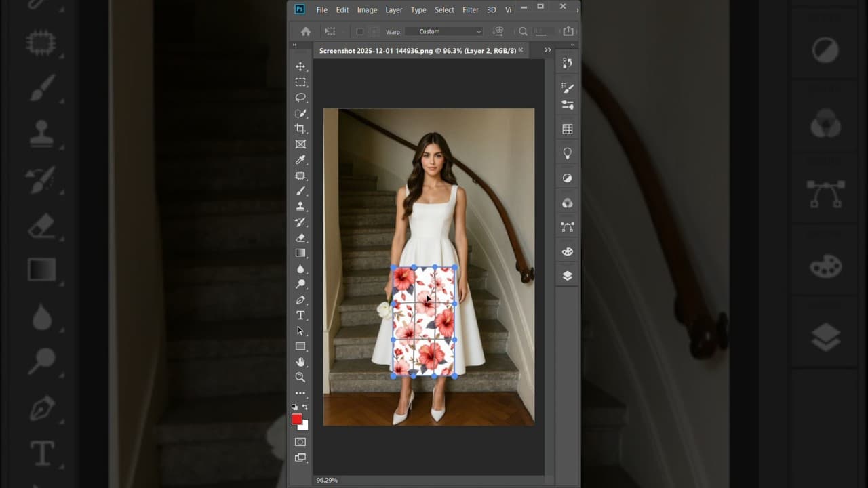Toggle Quick Mask mode

pos(300,442)
